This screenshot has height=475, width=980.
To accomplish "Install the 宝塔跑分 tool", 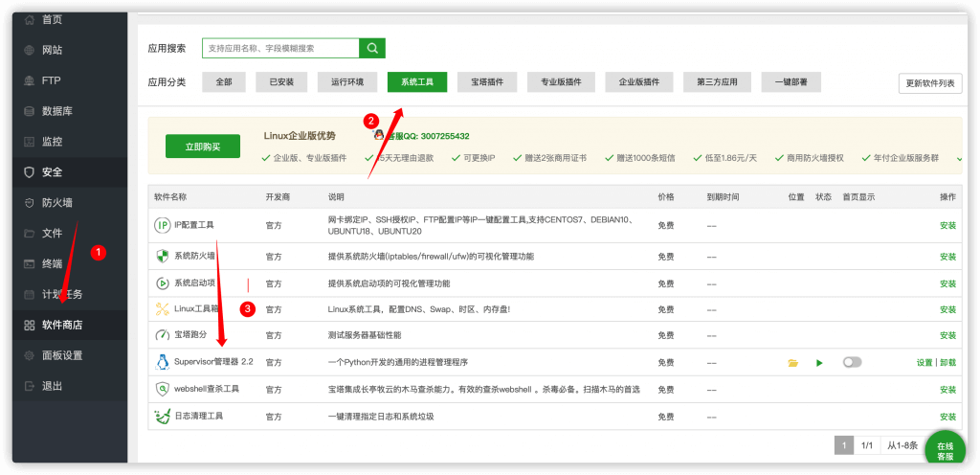I will tap(947, 335).
